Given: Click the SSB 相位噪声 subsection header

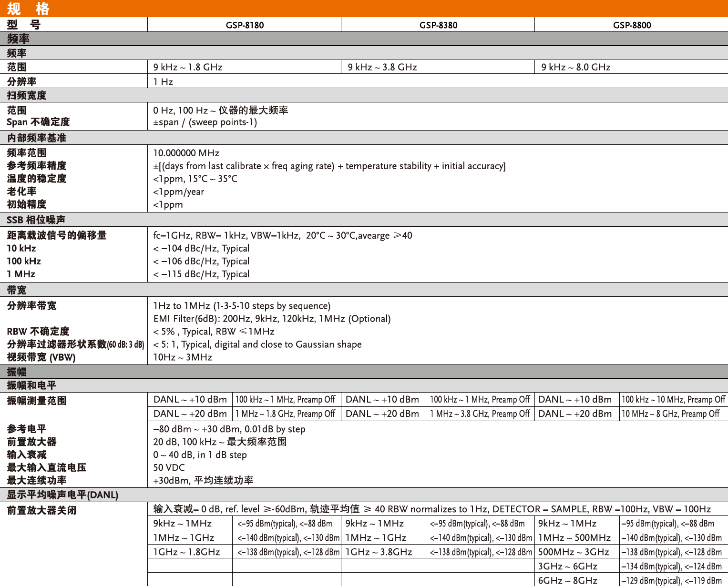Looking at the screenshot, I should [364, 220].
